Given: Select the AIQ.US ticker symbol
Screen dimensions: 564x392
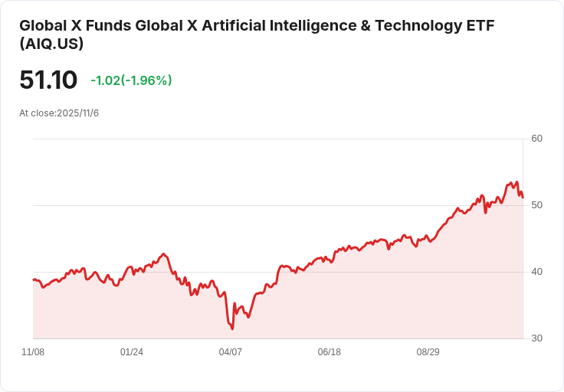Looking at the screenshot, I should (51, 44).
